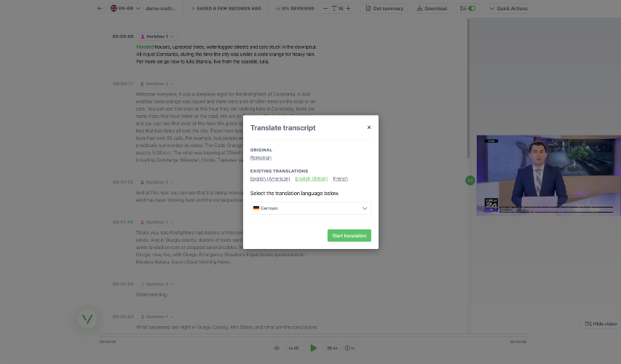Image resolution: width=621 pixels, height=364 pixels.
Task: Click the highlighted word Flooded
Action: [x=145, y=47]
